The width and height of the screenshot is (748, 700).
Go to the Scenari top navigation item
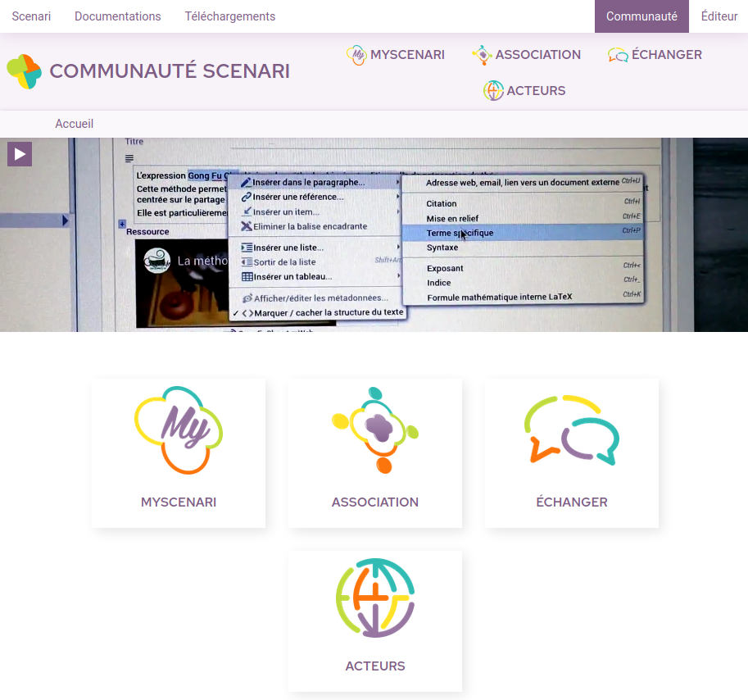coord(31,16)
